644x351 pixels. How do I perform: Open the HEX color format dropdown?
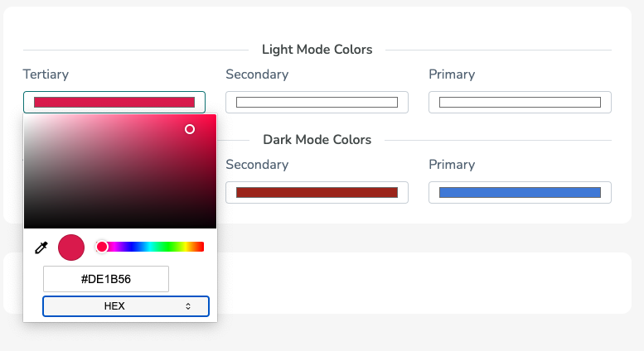pyautogui.click(x=126, y=306)
